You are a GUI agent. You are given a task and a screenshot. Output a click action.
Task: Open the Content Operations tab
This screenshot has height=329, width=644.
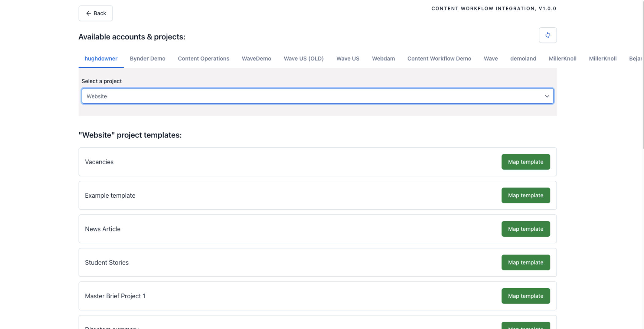coord(203,59)
